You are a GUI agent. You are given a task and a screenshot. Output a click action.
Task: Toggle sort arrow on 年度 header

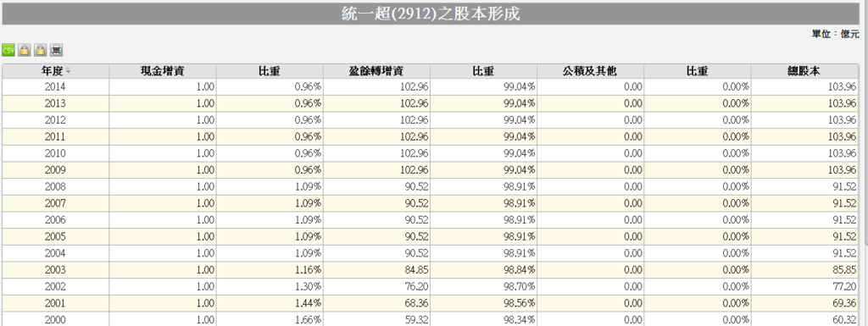68,71
